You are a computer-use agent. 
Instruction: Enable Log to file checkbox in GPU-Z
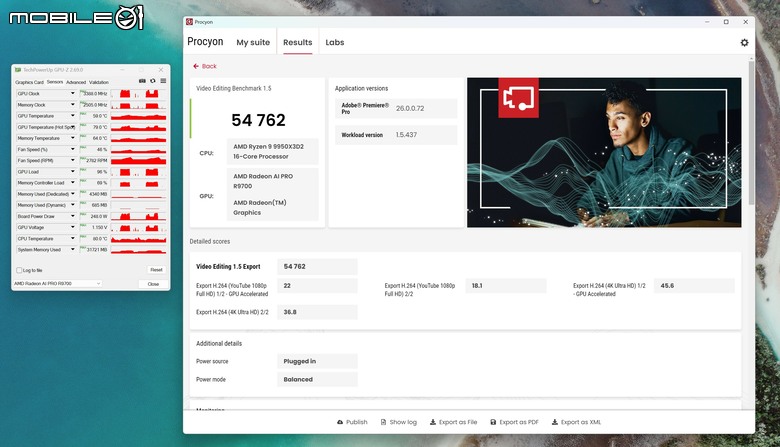[x=19, y=270]
